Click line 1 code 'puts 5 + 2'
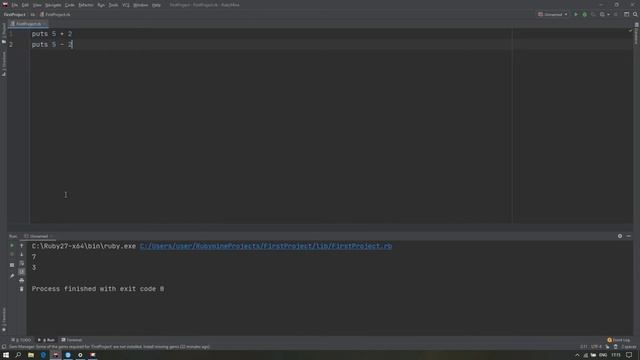Viewport: 640px width, 360px height. coord(52,34)
